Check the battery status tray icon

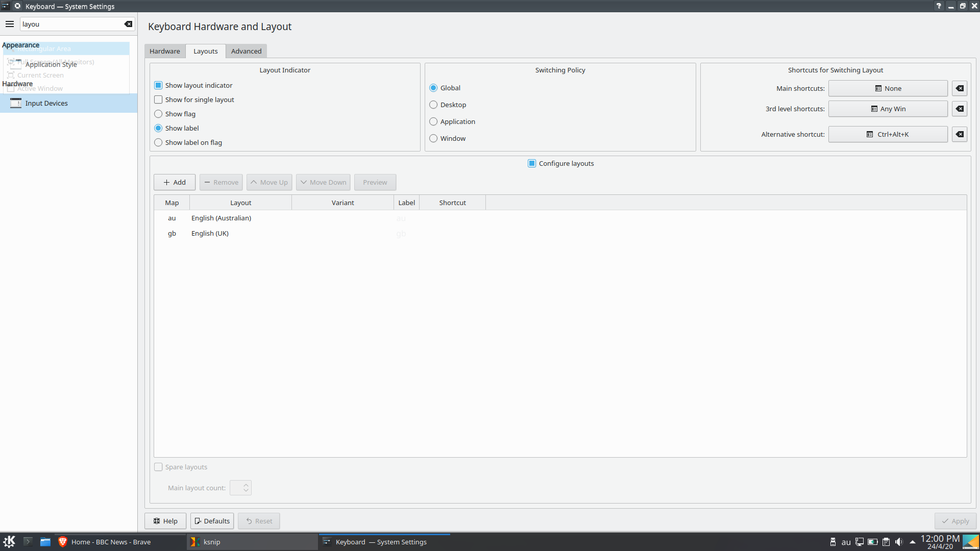[872, 542]
